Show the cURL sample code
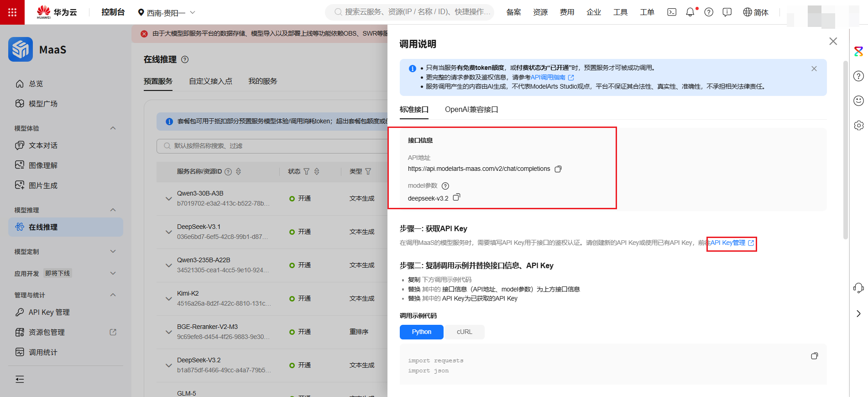 [465, 332]
